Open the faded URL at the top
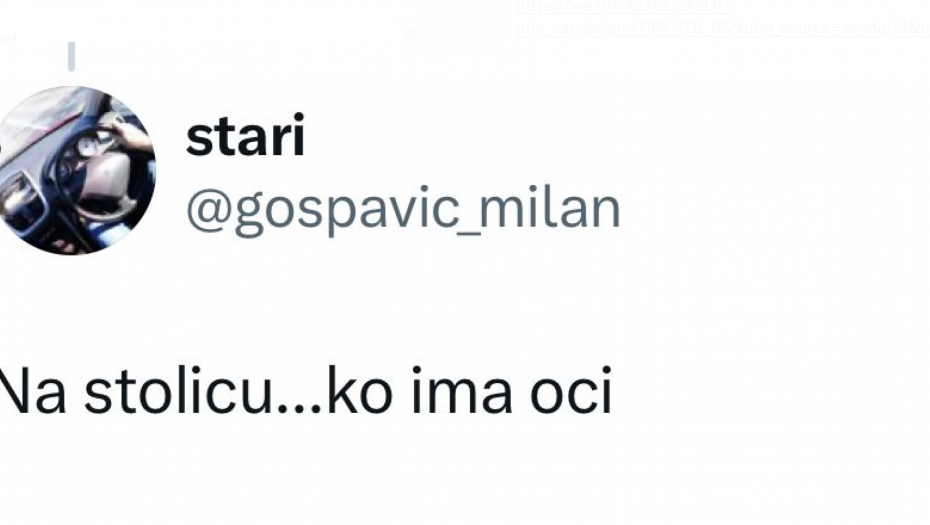 [x=623, y=8]
